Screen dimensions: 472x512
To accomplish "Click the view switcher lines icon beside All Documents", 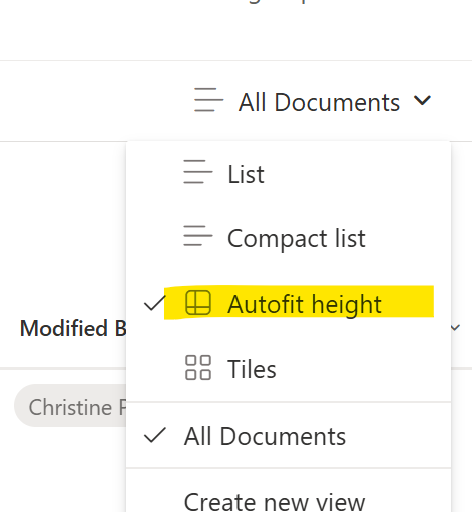I will point(208,100).
